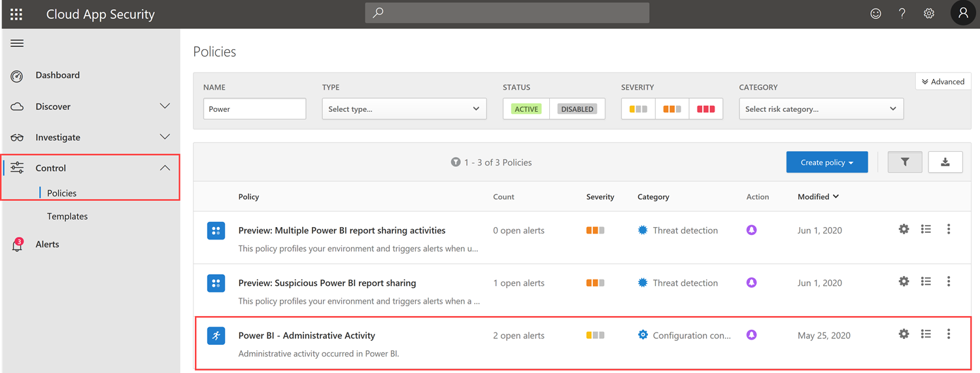View list icon for Suspicious Power BI sharing
The image size is (980, 373).
926,281
